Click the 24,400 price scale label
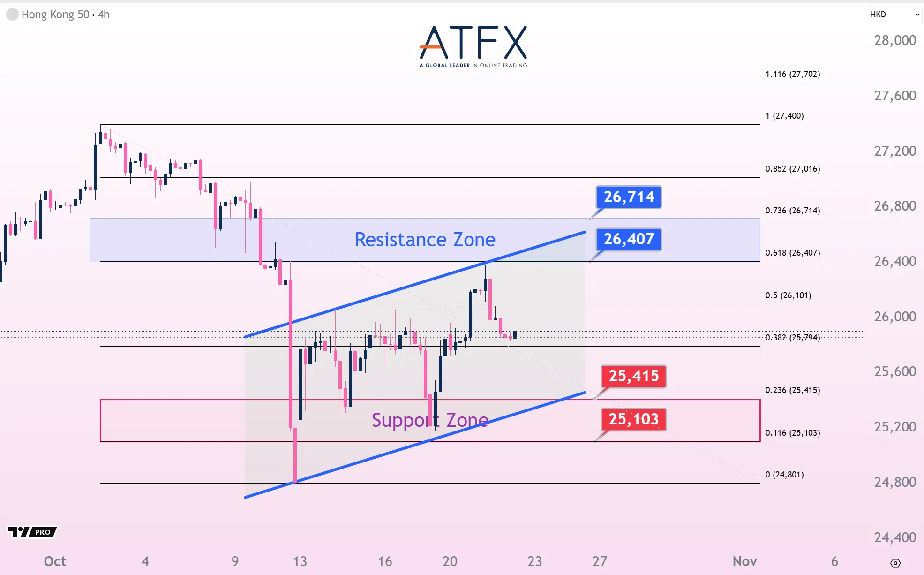Image resolution: width=924 pixels, height=575 pixels. (894, 537)
